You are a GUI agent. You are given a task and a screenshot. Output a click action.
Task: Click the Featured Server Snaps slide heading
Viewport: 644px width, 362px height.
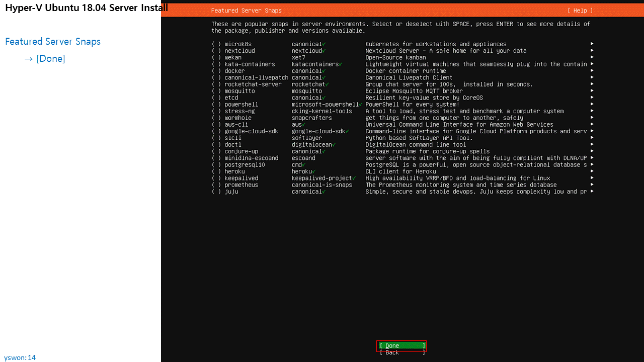(53, 42)
